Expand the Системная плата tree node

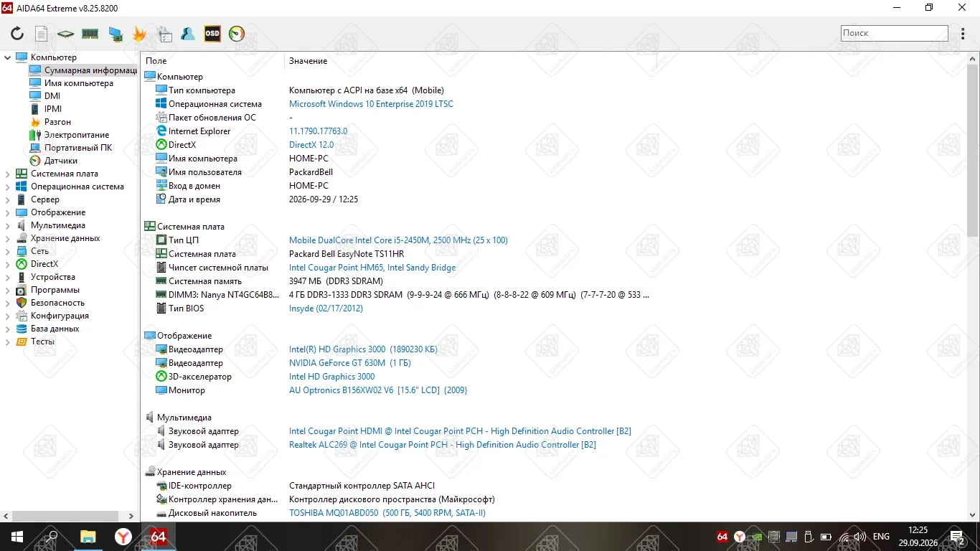[x=8, y=174]
